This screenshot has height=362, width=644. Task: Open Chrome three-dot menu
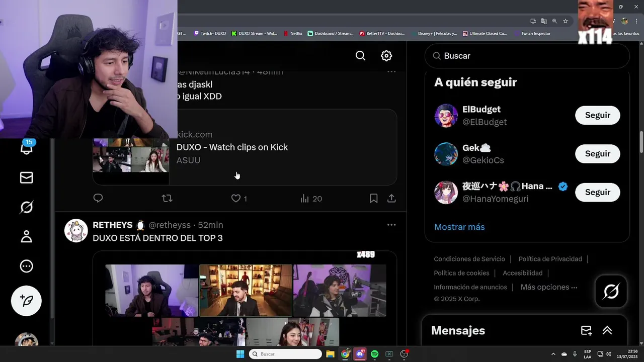(x=637, y=21)
